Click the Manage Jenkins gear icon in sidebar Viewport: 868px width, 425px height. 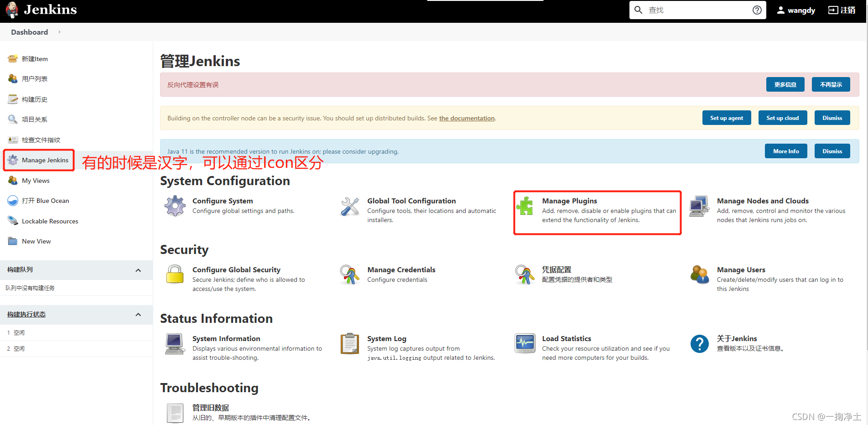coord(13,160)
